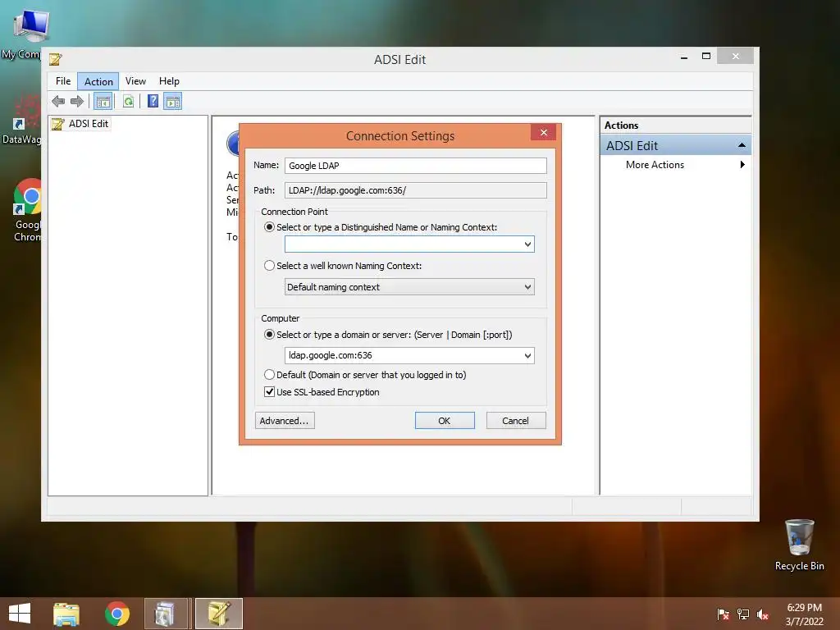Click the Action Center flag tray icon

tap(723, 614)
